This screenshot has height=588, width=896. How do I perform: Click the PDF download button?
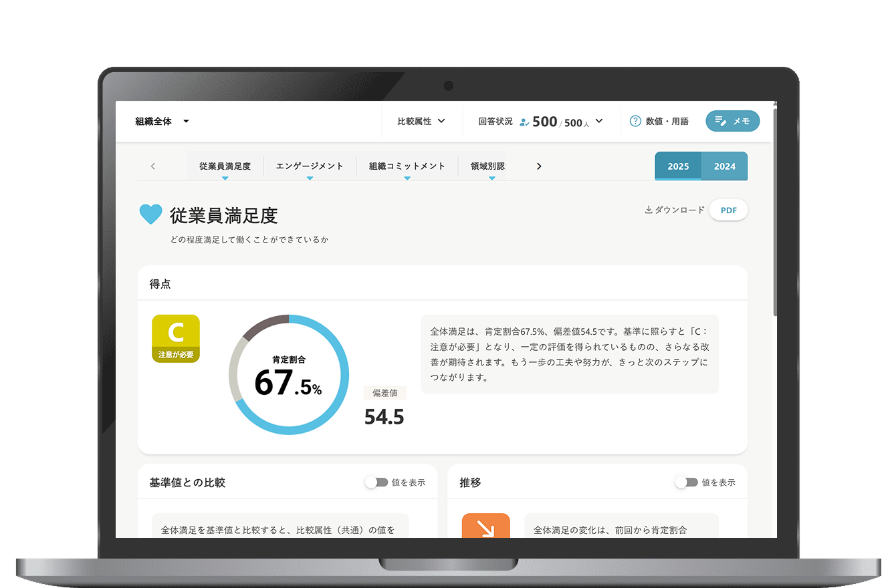pos(728,210)
